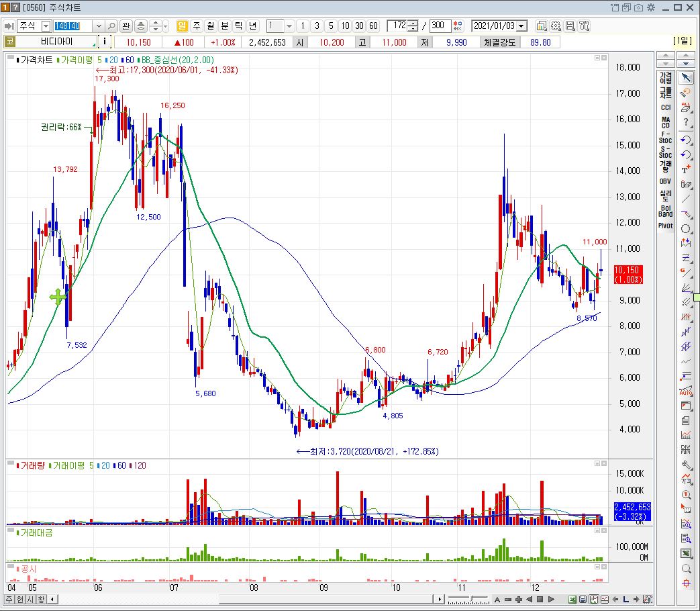Screen dimensions: 700x611
Task: Open the date picker dropdown 2021/01/03
Action: coord(521,26)
